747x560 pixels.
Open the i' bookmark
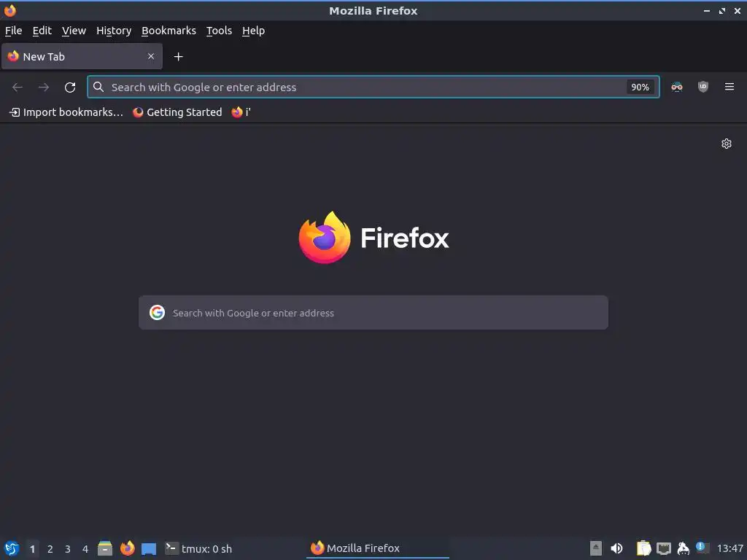241,112
